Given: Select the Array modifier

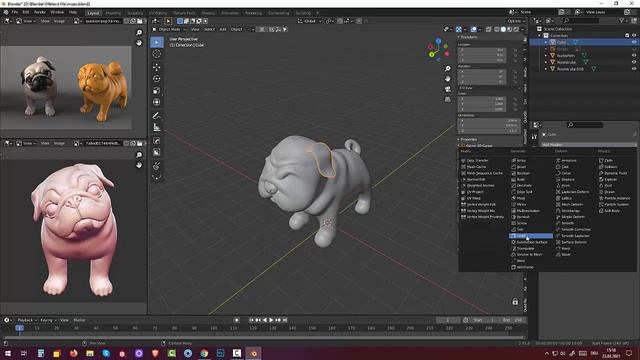Looking at the screenshot, I should tap(521, 160).
